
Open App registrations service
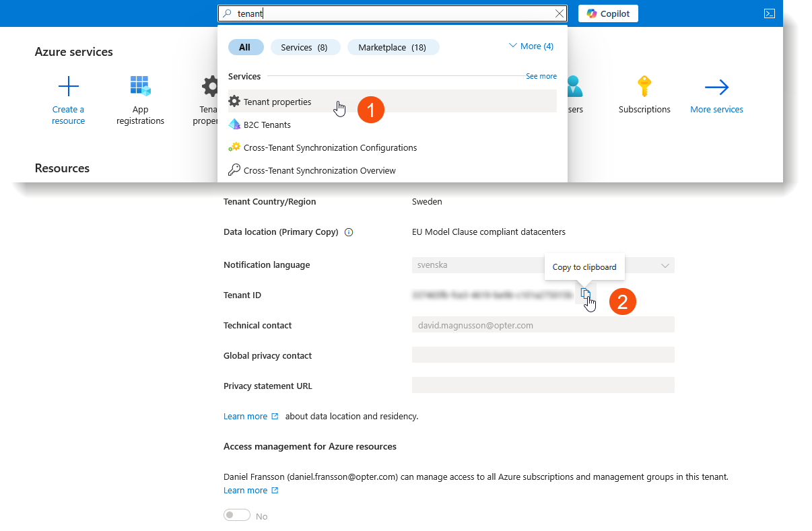pyautogui.click(x=140, y=100)
